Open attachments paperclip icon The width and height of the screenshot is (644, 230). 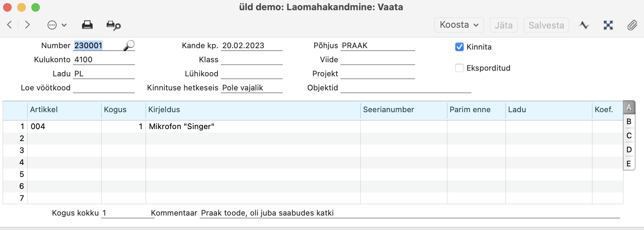click(632, 25)
